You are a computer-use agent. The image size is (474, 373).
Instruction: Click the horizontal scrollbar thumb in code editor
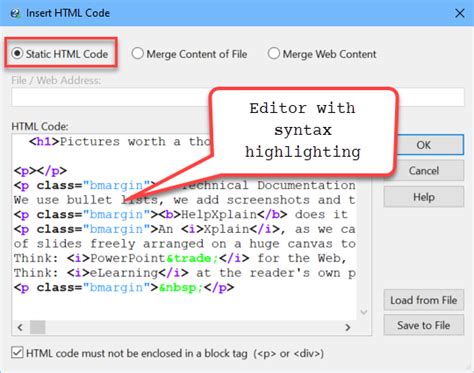click(38, 327)
